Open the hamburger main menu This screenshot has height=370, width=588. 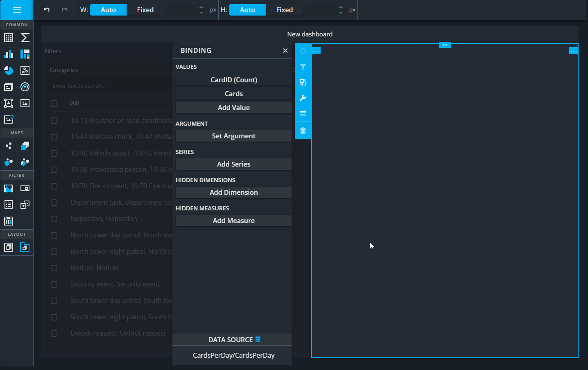pyautogui.click(x=17, y=10)
